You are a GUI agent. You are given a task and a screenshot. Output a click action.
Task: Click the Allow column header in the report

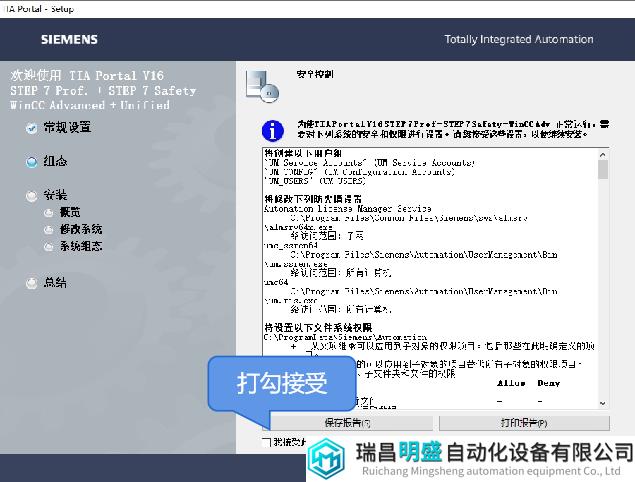pos(511,383)
